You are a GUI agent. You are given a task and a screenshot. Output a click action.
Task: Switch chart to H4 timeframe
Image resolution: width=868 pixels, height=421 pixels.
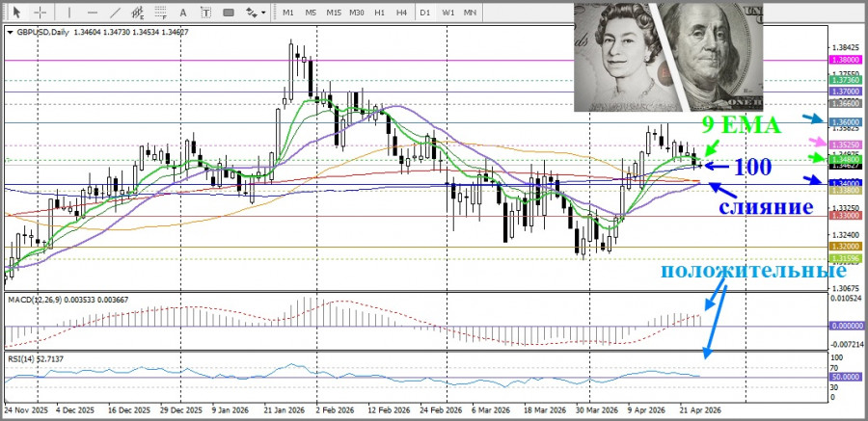tap(401, 12)
